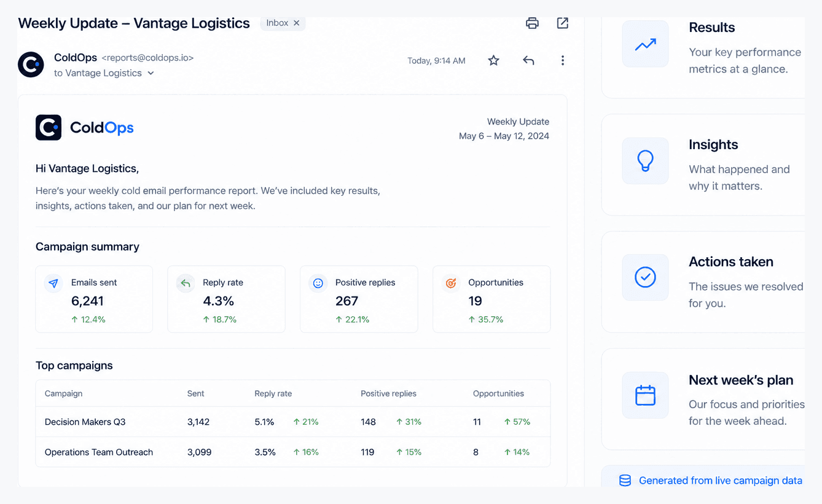This screenshot has width=822, height=504.
Task: Click the Campaign summary heading
Action: [87, 247]
